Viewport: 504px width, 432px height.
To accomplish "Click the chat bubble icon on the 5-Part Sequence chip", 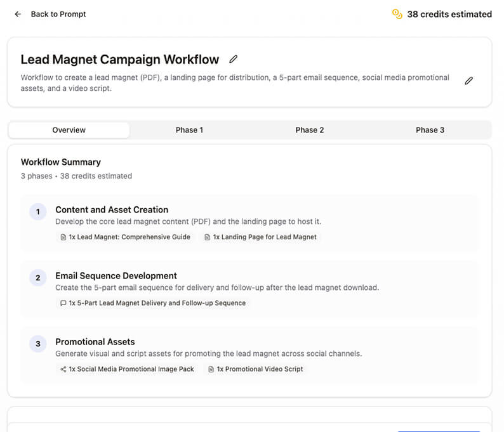I will [63, 303].
